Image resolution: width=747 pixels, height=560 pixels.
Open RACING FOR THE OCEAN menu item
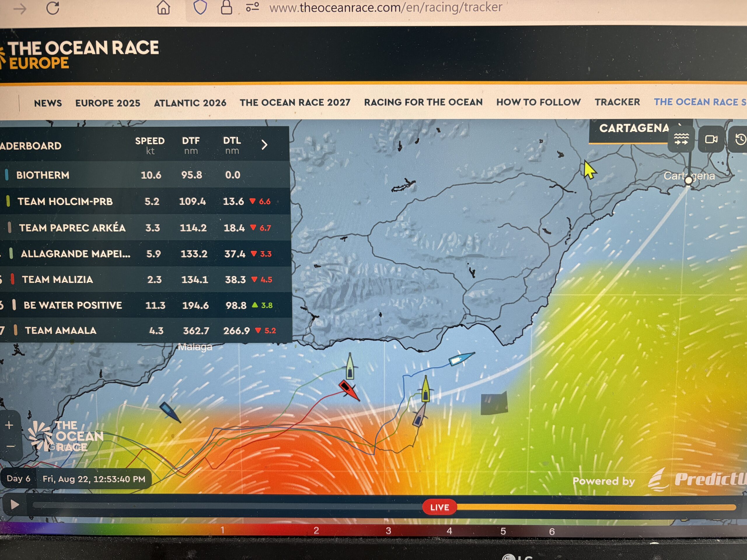pyautogui.click(x=423, y=102)
